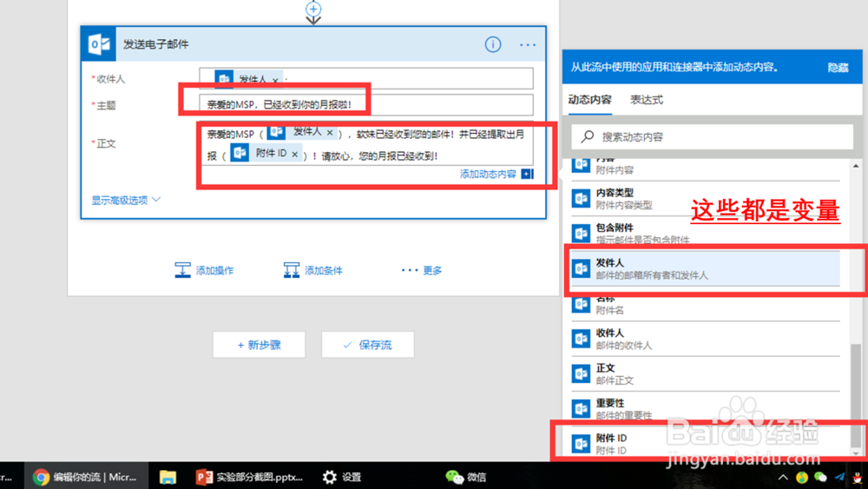Viewport: 868px width, 489px height.
Task: Click the Outlook icon beside list item 正文
Action: click(x=581, y=373)
